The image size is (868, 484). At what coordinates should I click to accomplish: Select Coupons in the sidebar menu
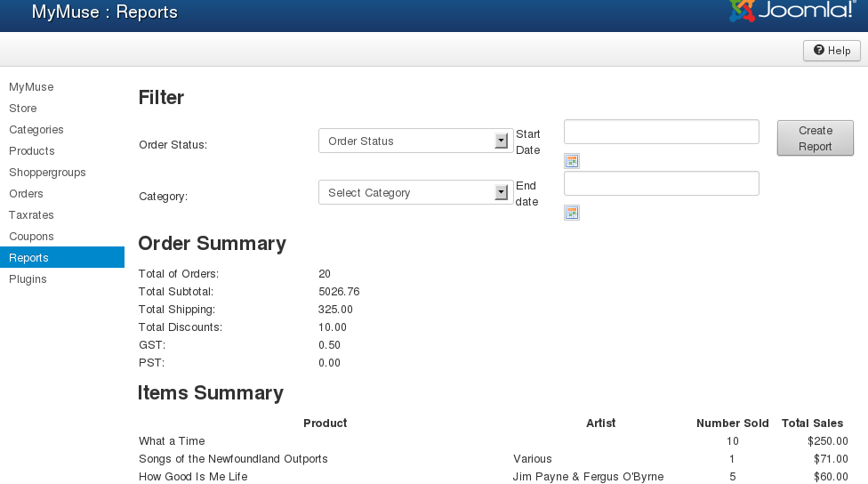tap(31, 237)
